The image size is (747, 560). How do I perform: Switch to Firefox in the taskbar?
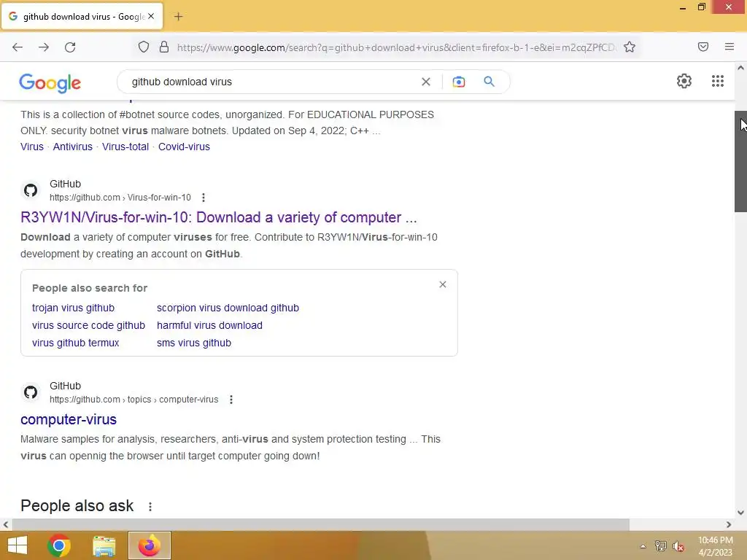149,545
